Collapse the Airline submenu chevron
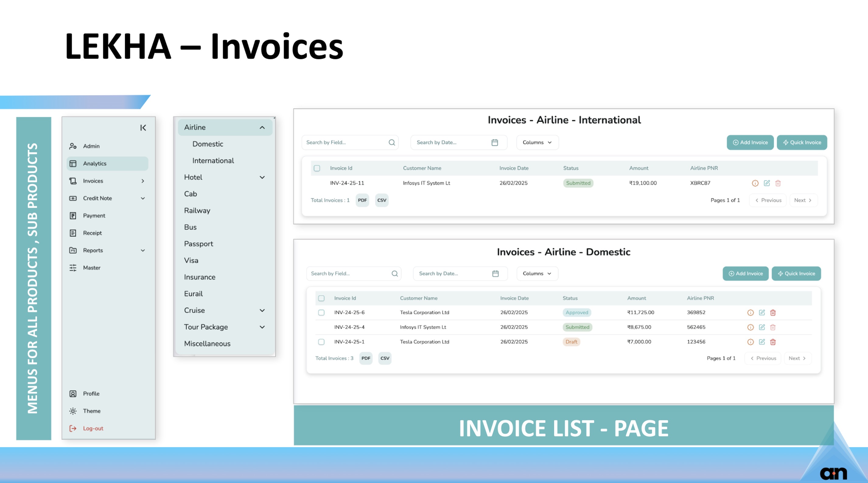 pos(262,127)
